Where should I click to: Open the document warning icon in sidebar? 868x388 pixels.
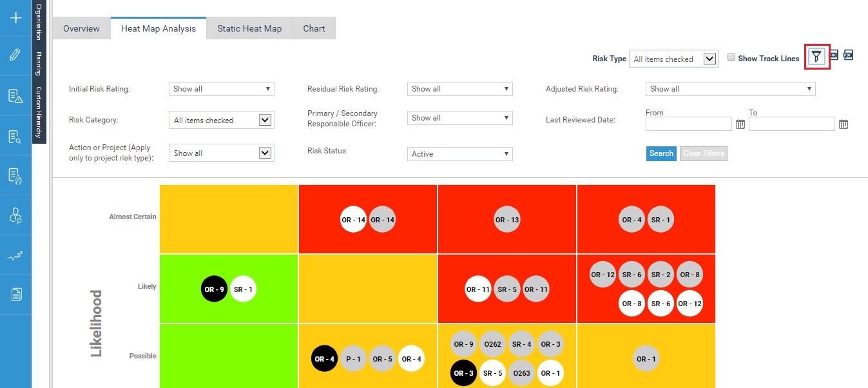point(15,96)
